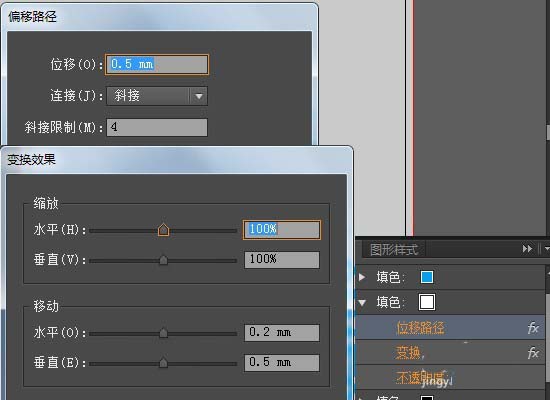Click the 偏移路径 dialog title bar
Viewport: 550px width, 400px height.
point(160,17)
